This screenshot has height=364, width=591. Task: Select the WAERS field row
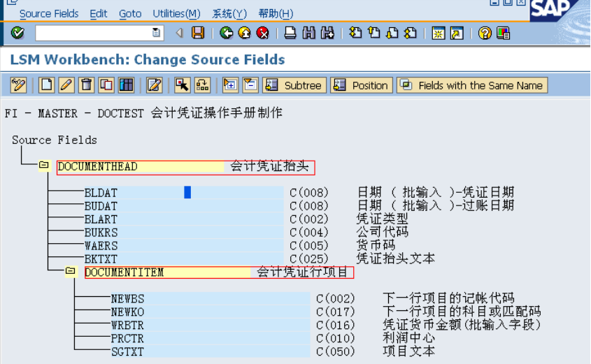coord(183,245)
